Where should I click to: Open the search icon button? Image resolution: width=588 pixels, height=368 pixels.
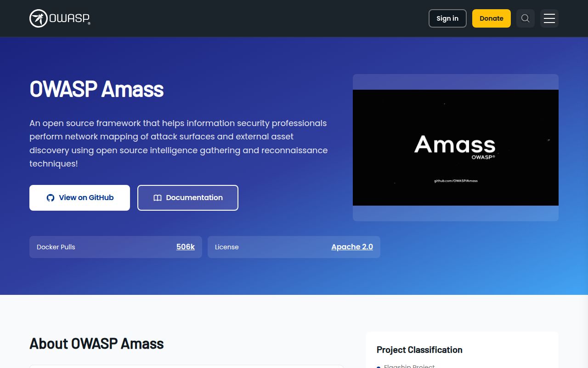tap(526, 18)
